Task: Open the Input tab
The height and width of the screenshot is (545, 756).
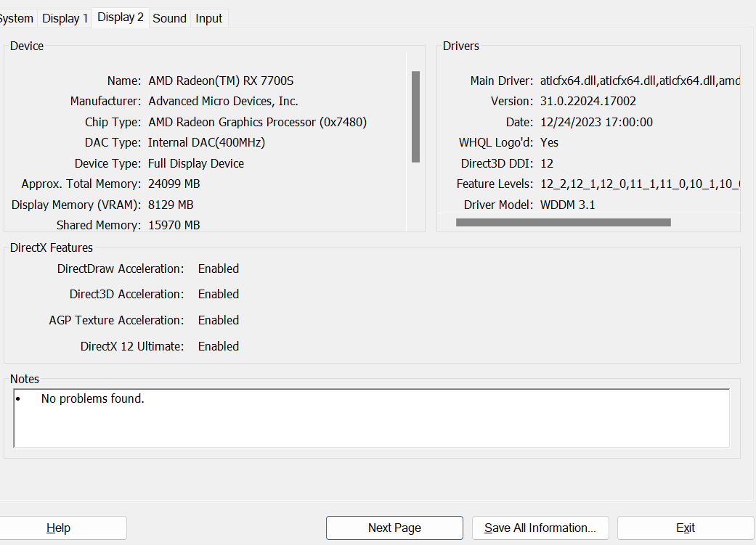Action: (208, 18)
